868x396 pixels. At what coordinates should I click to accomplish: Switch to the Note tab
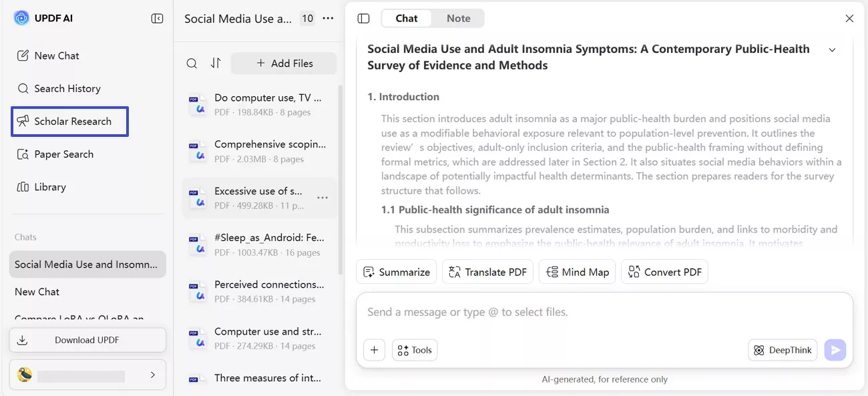click(x=458, y=18)
